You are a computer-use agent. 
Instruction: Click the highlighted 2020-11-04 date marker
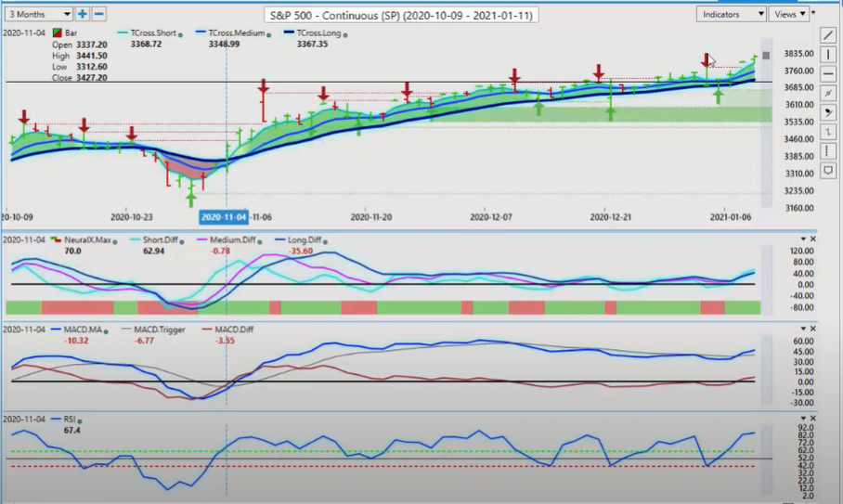click(x=224, y=217)
